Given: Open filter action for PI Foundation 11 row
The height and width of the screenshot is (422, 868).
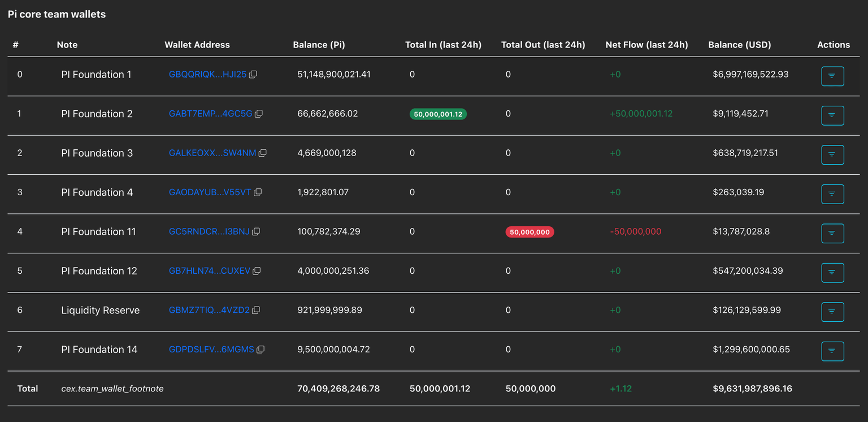Looking at the screenshot, I should tap(832, 233).
